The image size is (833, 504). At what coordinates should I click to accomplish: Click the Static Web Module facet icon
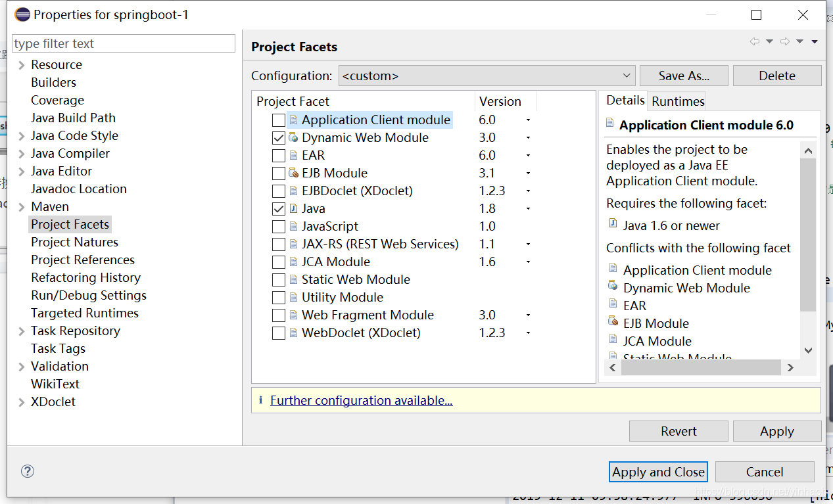293,279
